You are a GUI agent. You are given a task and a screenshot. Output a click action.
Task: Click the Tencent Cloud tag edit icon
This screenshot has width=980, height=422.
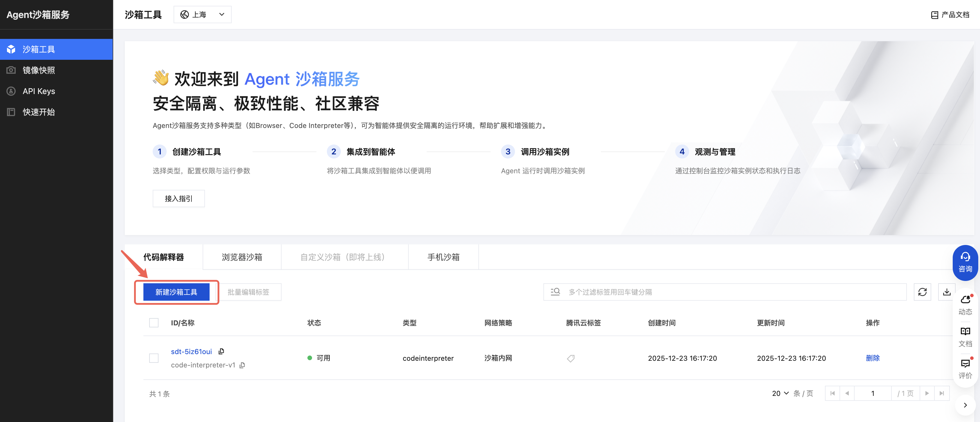click(571, 358)
